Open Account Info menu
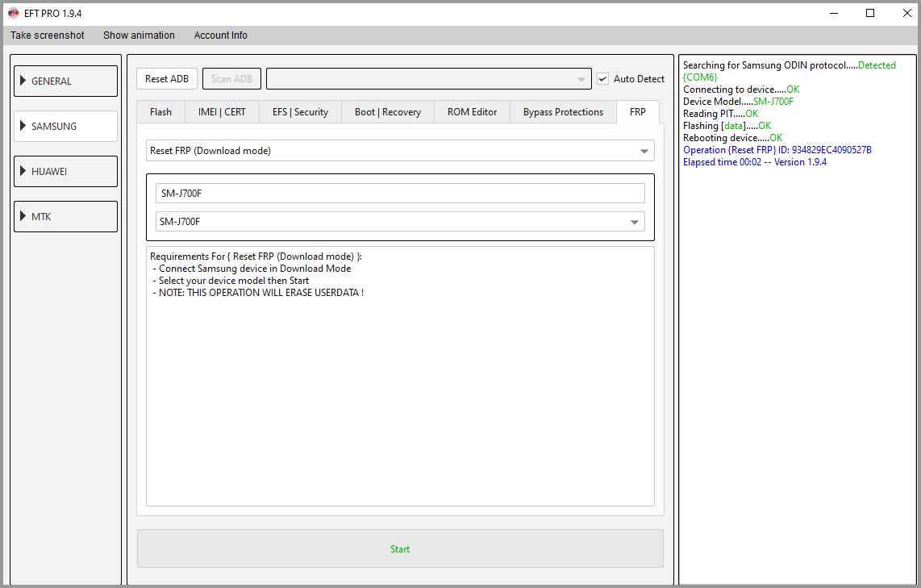 [x=221, y=35]
